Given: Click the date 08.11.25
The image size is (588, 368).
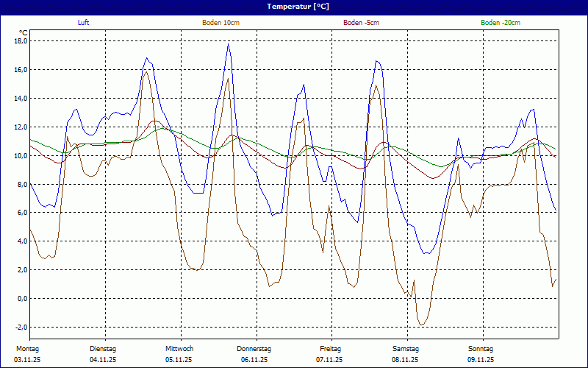Looking at the screenshot, I should click(405, 360).
